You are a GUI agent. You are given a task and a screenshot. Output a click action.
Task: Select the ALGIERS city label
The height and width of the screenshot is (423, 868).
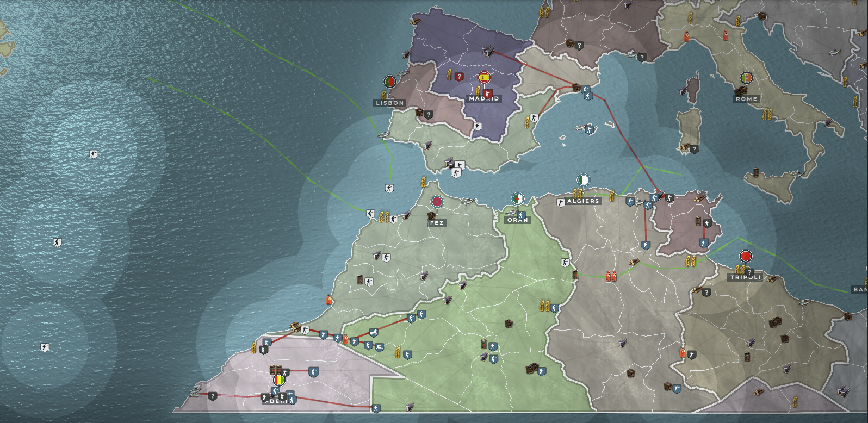tap(583, 201)
